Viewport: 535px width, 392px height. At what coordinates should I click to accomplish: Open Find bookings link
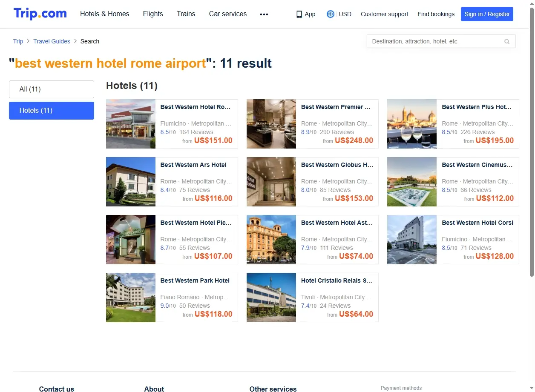[436, 14]
